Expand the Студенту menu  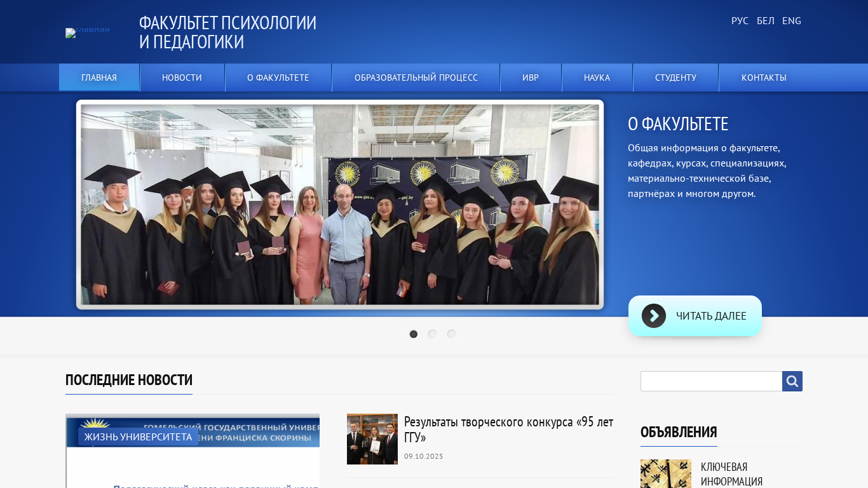(x=675, y=78)
